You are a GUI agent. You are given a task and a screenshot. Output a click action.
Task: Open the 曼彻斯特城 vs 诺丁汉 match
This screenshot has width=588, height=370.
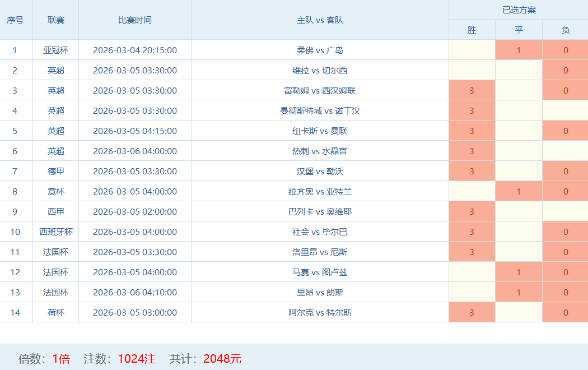coord(320,110)
